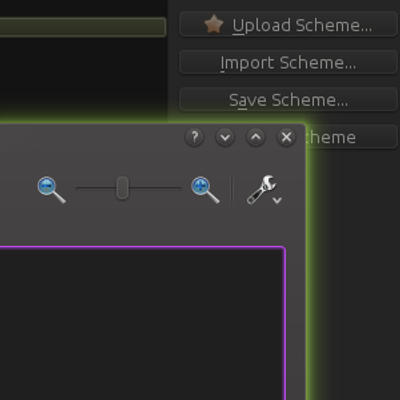Click inside the purple-bordered dark view area
This screenshot has height=400, width=400.
[x=142, y=323]
